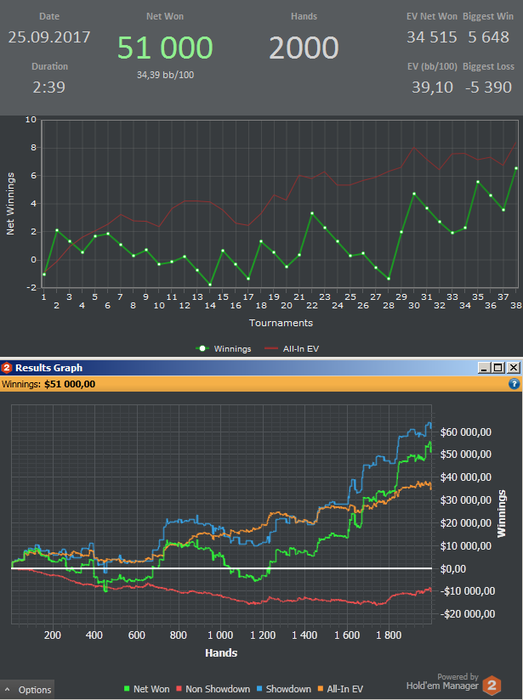Minimize the Results Graph window
The image size is (523, 700).
484,368
